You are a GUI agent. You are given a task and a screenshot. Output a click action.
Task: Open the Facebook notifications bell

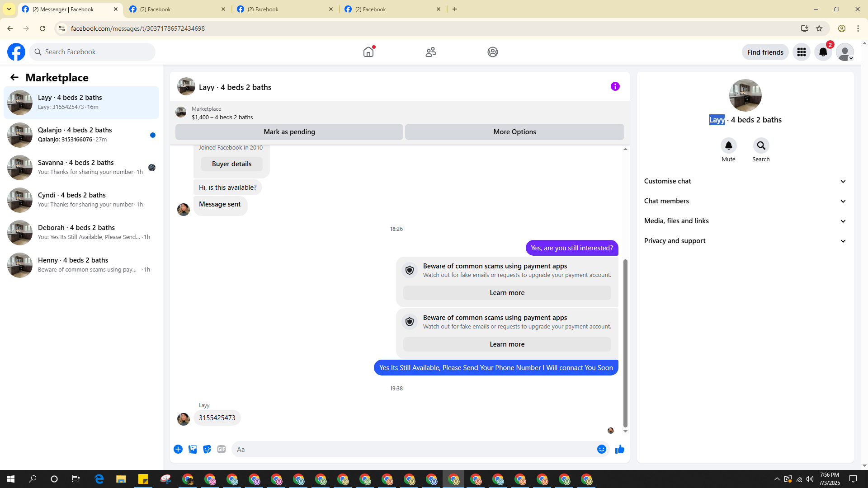tap(823, 52)
